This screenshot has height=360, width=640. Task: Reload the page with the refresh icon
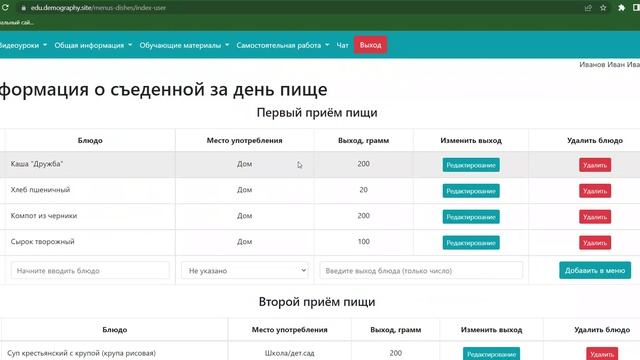point(5,7)
